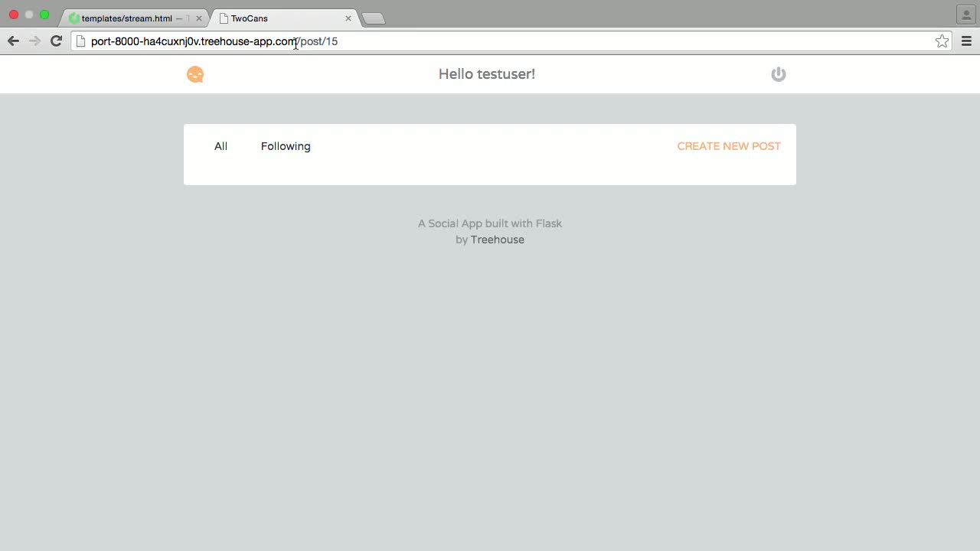Screen dimensions: 980x551
Task: Click the browser forward arrow
Action: point(34,41)
